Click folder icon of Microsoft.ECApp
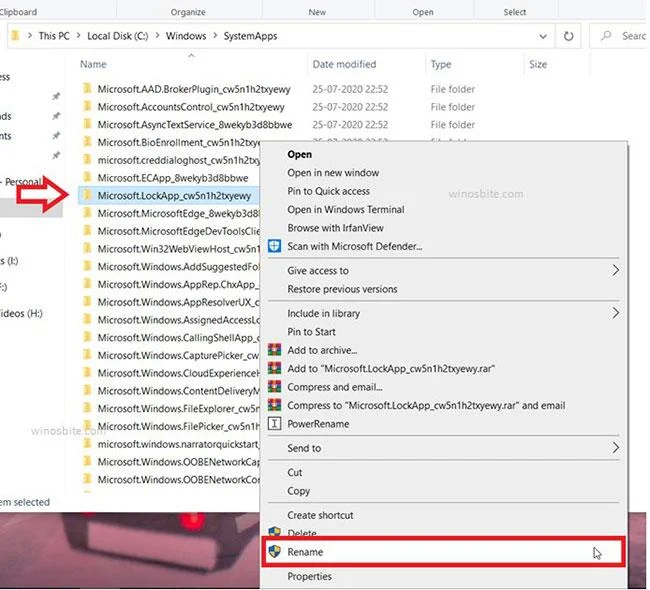Image resolution: width=650 pixels, height=590 pixels. click(x=87, y=177)
